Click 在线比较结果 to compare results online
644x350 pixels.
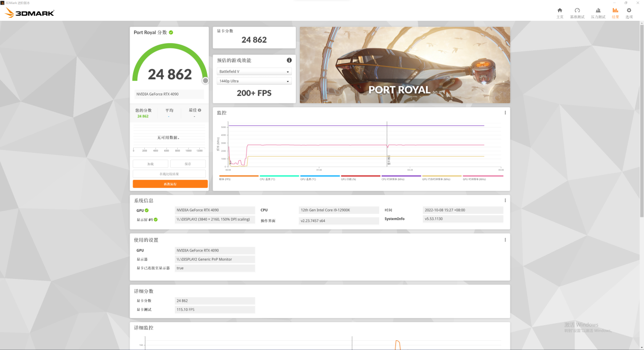(170, 173)
